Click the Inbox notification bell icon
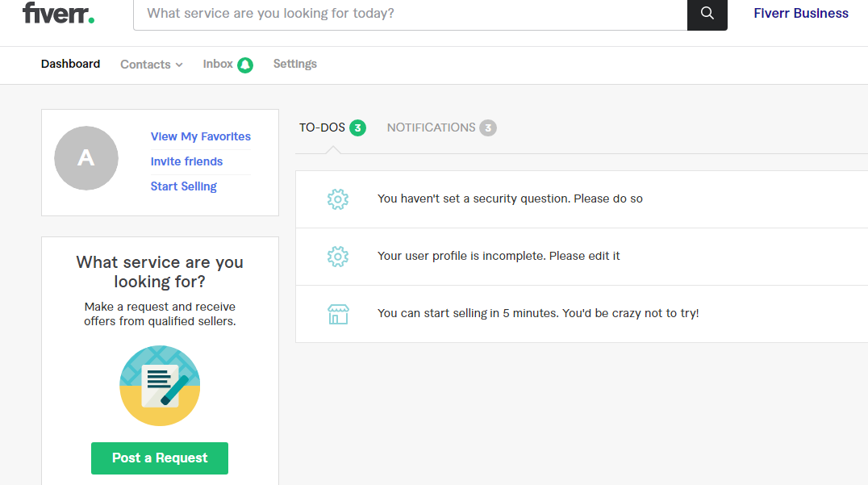868x485 pixels. 245,65
